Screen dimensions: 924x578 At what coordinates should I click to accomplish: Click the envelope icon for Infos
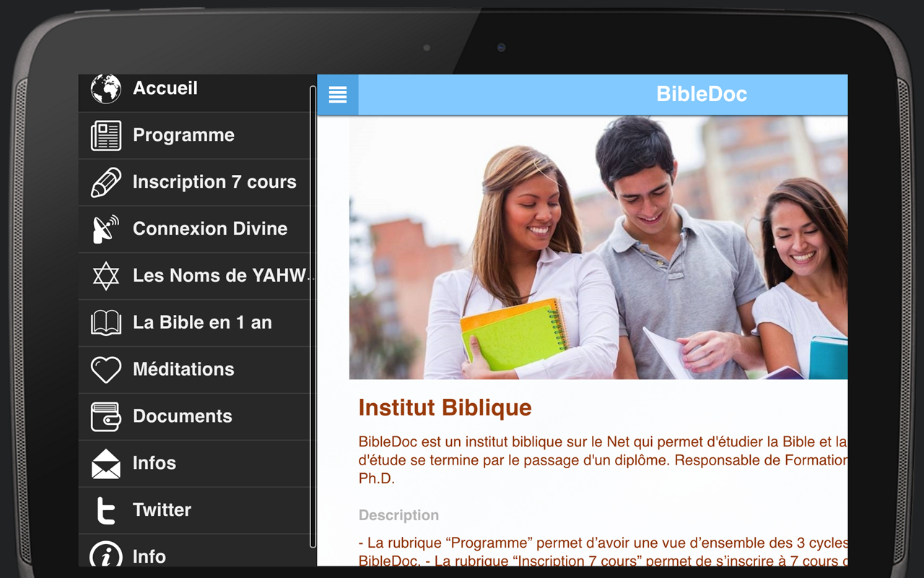point(106,464)
